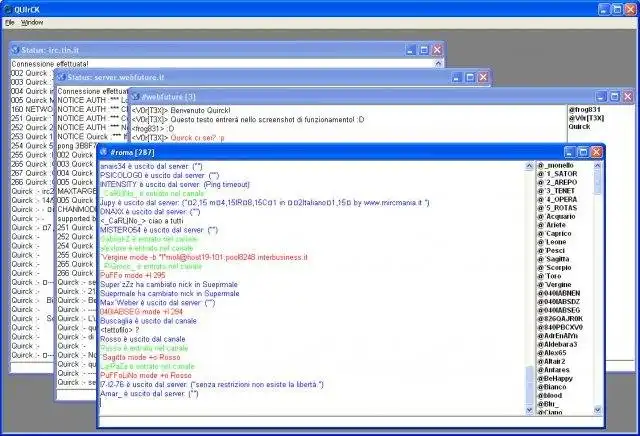Select user @`Pesci in user list
The width and height of the screenshot is (640, 436).
551,251
